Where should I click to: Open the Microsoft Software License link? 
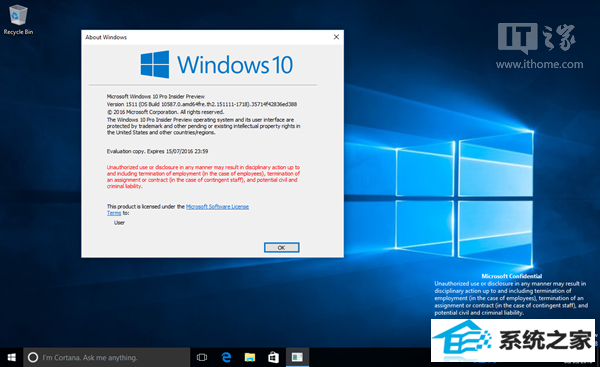pos(217,207)
